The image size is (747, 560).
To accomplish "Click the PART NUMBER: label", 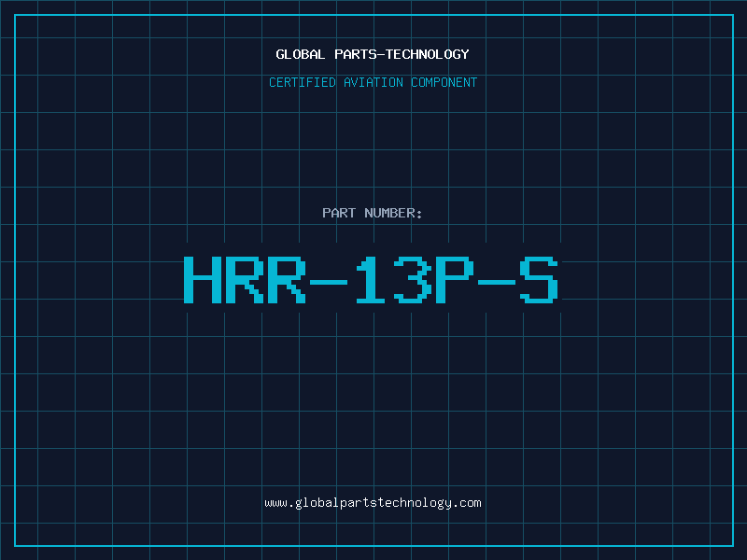I will pos(372,213).
